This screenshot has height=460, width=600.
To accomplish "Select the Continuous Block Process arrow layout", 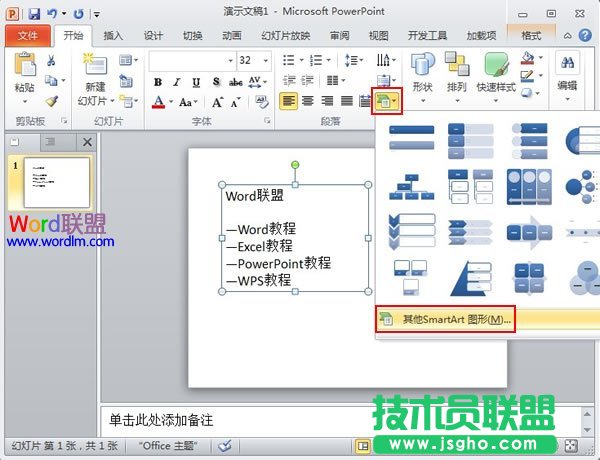I will pos(530,232).
